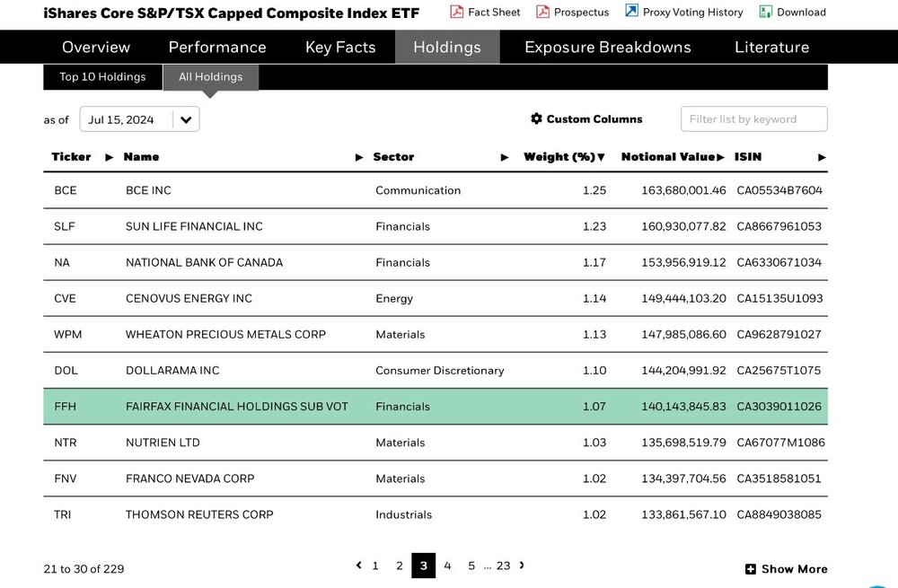
Task: Click the Ticker column header
Action: click(71, 157)
